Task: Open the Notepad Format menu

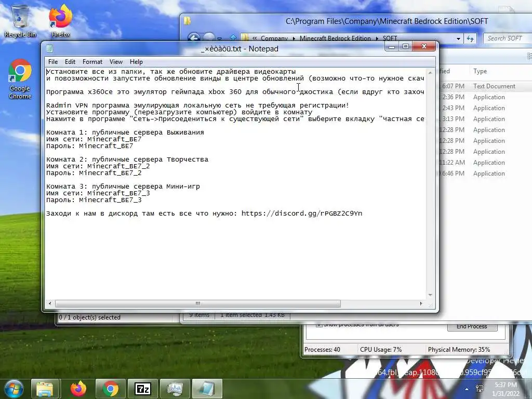Action: point(92,62)
